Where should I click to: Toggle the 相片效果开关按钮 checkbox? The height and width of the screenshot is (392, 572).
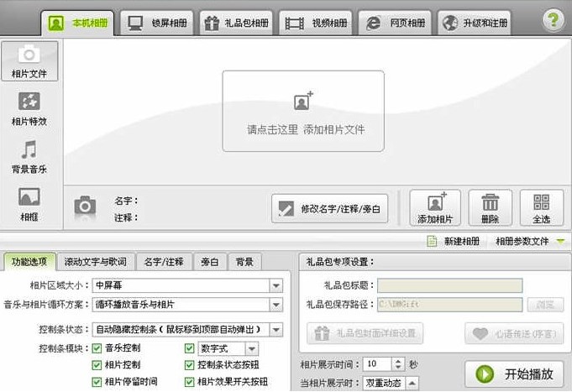coord(189,382)
